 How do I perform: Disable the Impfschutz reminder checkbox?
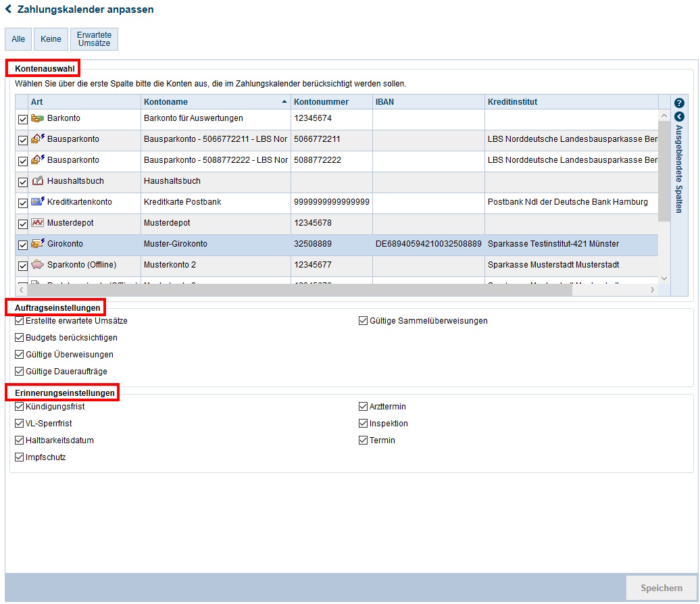tap(20, 457)
